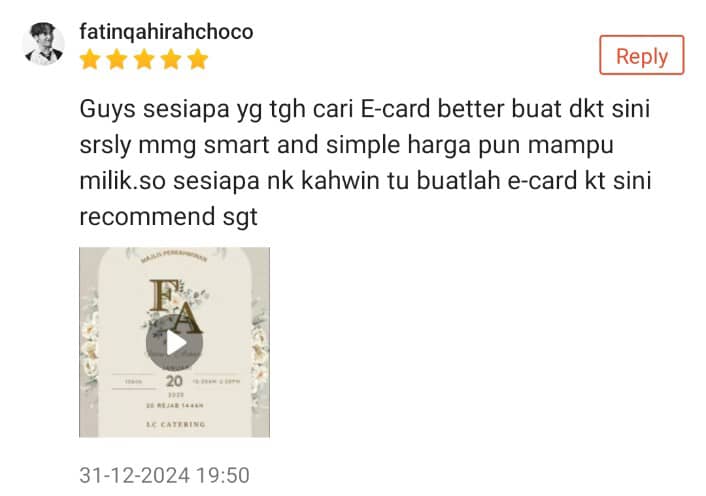Click the word "E-card" in the first line

point(395,108)
